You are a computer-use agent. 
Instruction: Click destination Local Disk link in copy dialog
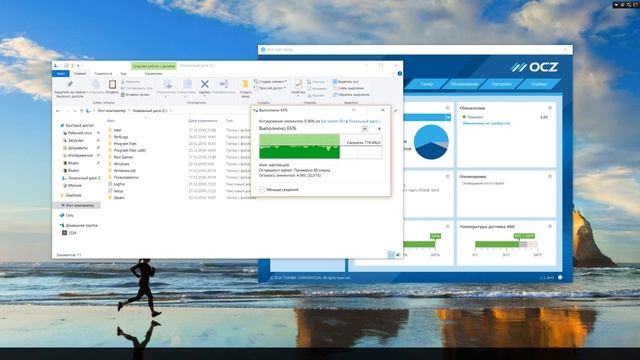point(365,121)
